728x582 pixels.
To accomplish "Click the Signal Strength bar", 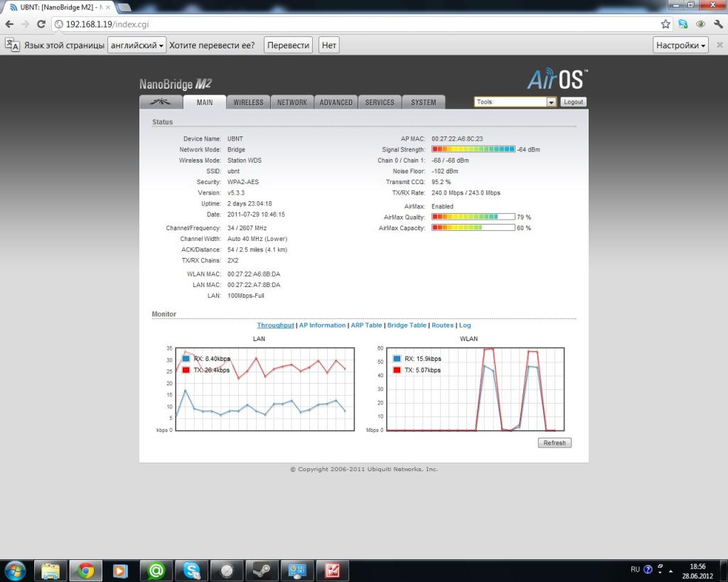I will click(x=473, y=149).
